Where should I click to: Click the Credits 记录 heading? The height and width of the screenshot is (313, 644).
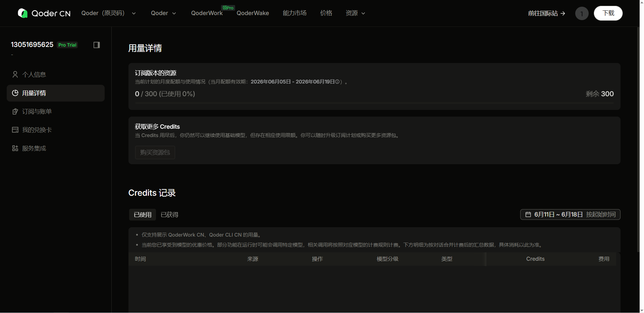(x=152, y=193)
